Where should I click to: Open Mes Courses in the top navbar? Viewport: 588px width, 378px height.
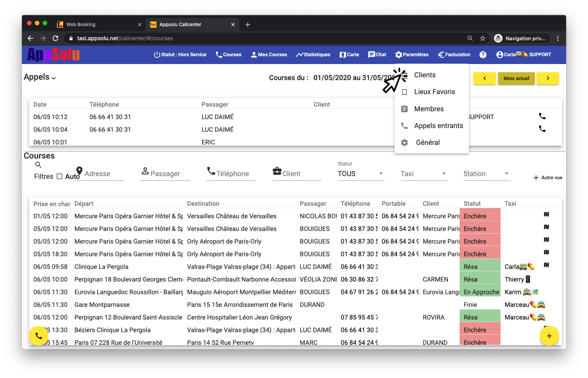269,55
